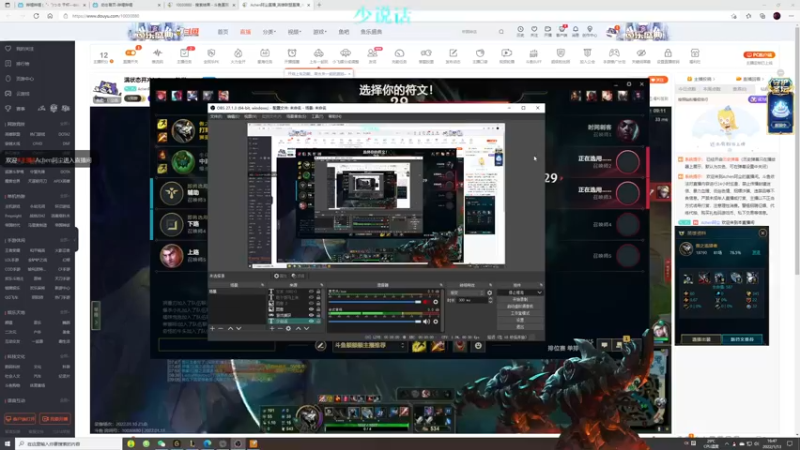Image resolution: width=800 pixels, height=450 pixels.
Task: Expand the 视频 dropdown in Douyu navigation
Action: pyautogui.click(x=294, y=32)
